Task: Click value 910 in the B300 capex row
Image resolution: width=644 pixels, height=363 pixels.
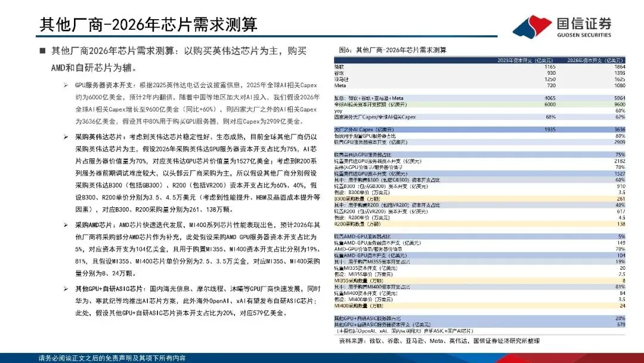Action: tap(621, 186)
